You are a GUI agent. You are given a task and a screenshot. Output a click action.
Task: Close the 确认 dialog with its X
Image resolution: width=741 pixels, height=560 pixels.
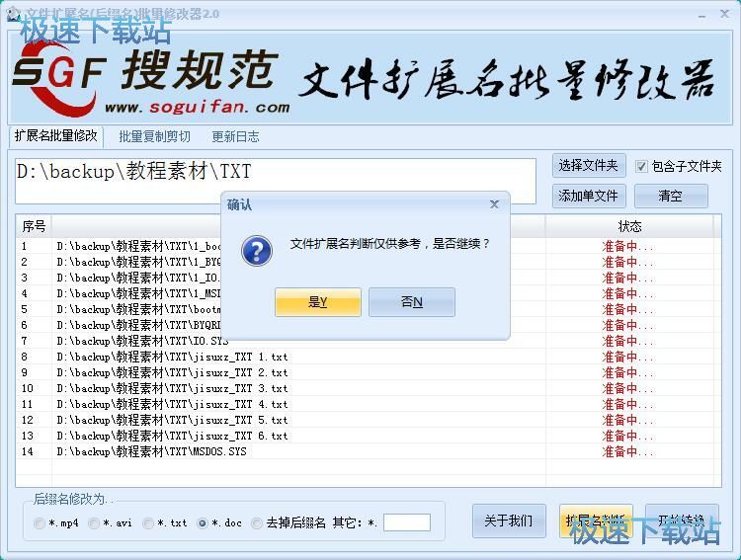click(x=494, y=204)
